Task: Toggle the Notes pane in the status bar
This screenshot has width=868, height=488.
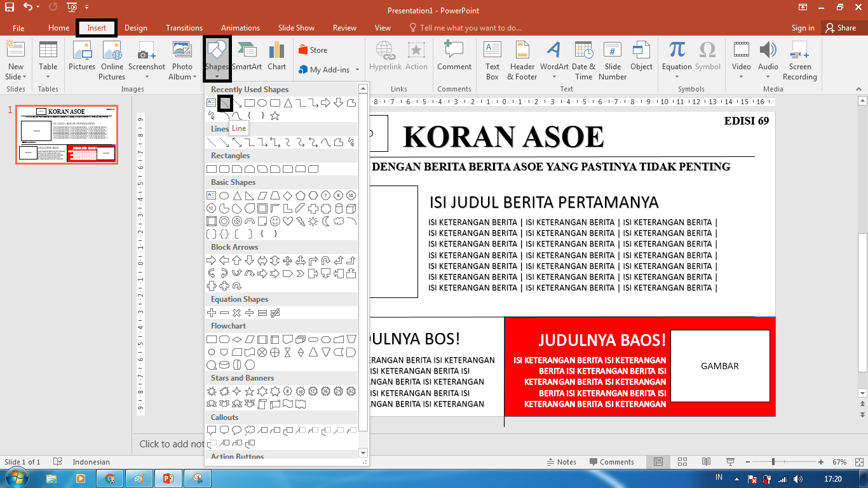Action: pos(561,462)
